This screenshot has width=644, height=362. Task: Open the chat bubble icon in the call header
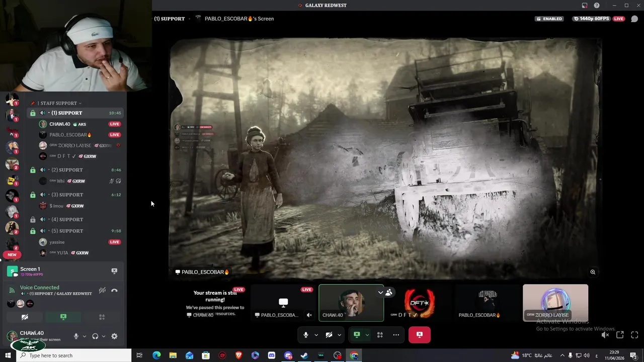634,19
